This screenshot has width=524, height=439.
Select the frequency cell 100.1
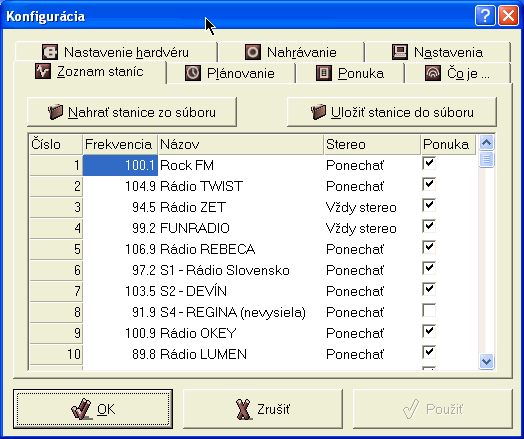point(120,165)
